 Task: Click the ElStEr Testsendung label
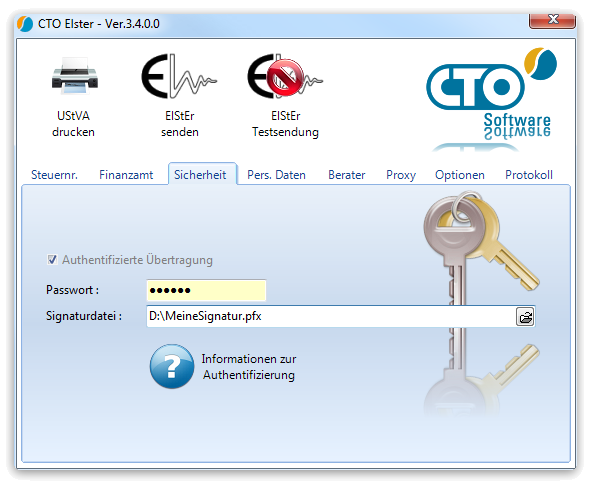[x=285, y=124]
